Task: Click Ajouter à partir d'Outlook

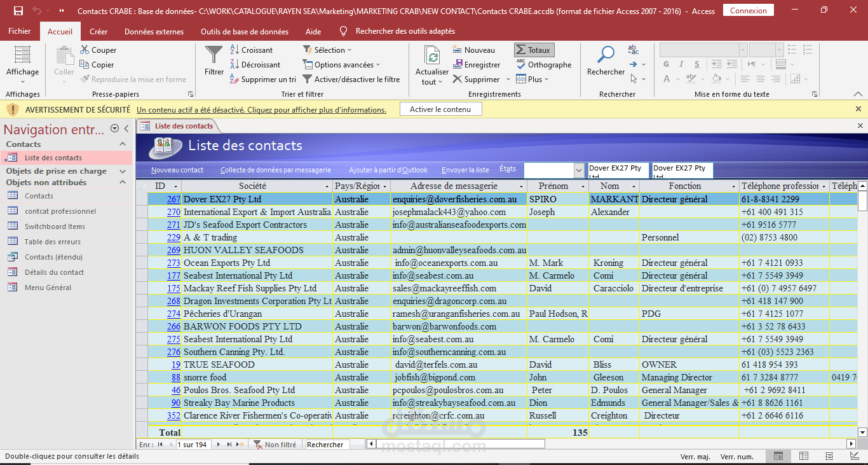Action: coord(388,170)
